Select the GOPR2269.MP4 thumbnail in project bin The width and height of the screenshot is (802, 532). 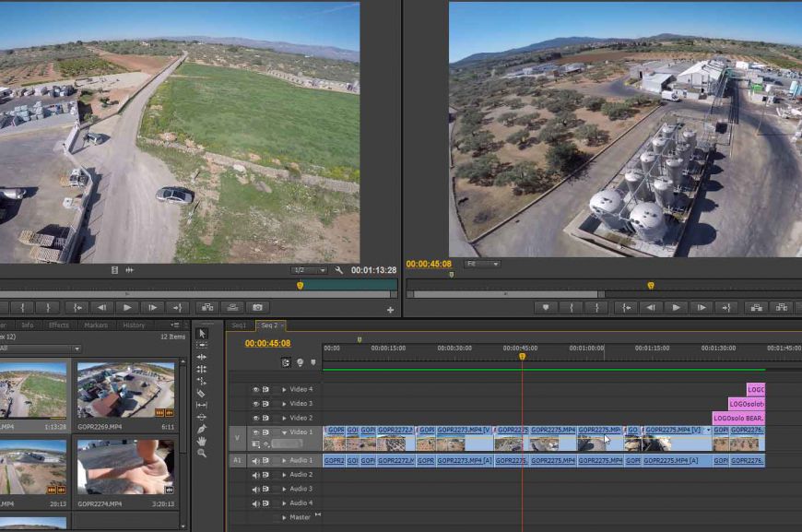(125, 389)
